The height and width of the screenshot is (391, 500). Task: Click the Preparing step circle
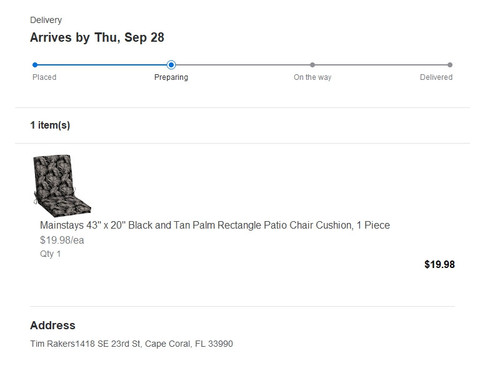pos(171,65)
